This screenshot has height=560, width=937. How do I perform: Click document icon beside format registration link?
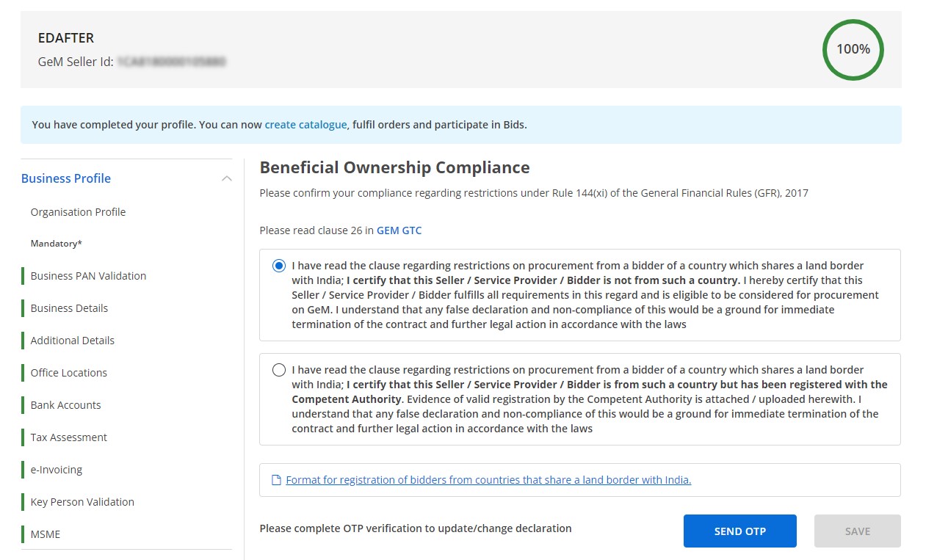click(x=276, y=480)
